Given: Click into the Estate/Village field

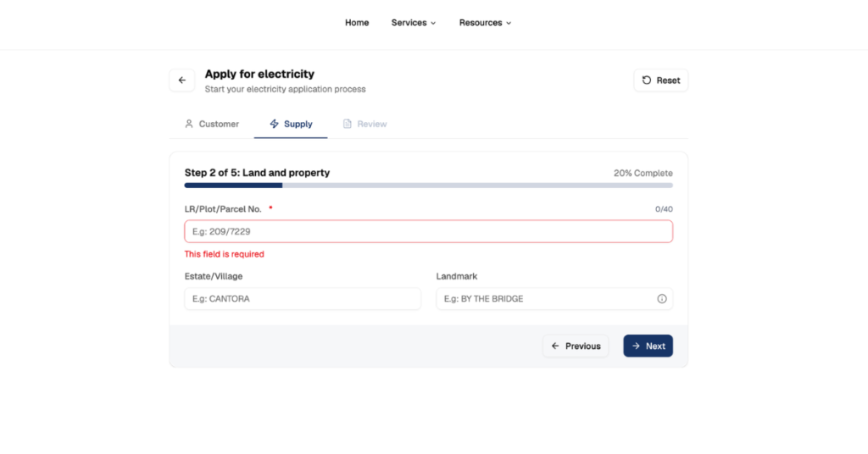Looking at the screenshot, I should 303,299.
